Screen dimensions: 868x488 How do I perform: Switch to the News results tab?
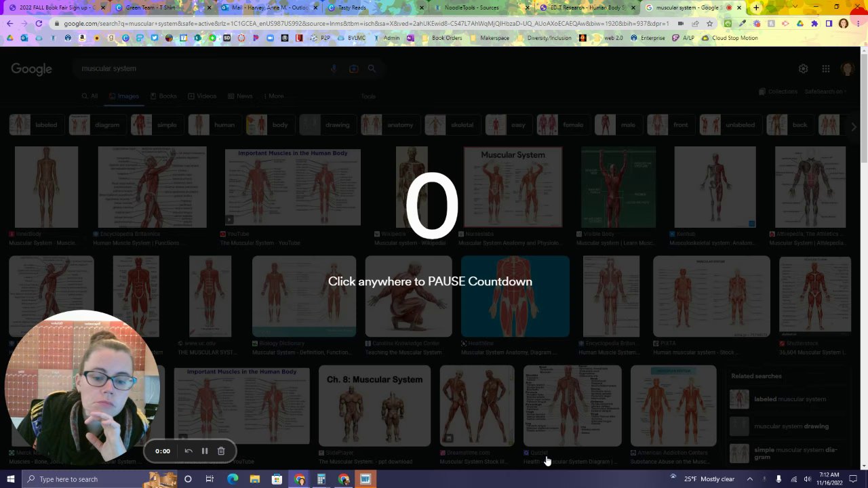[x=240, y=96]
